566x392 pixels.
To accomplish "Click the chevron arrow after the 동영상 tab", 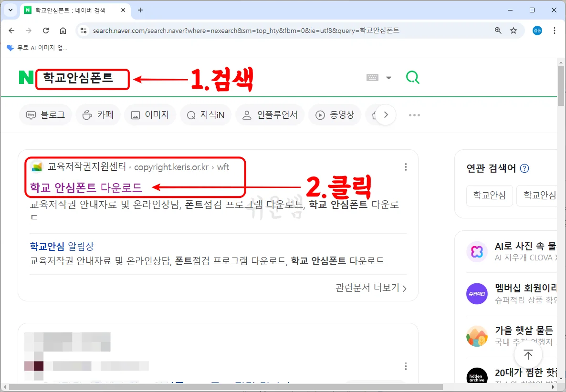I will (x=386, y=114).
